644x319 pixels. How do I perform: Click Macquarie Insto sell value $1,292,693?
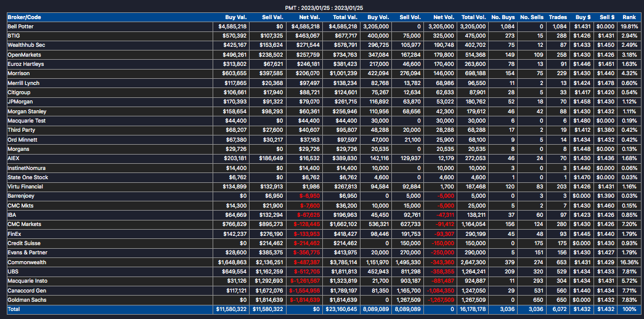(x=270, y=281)
